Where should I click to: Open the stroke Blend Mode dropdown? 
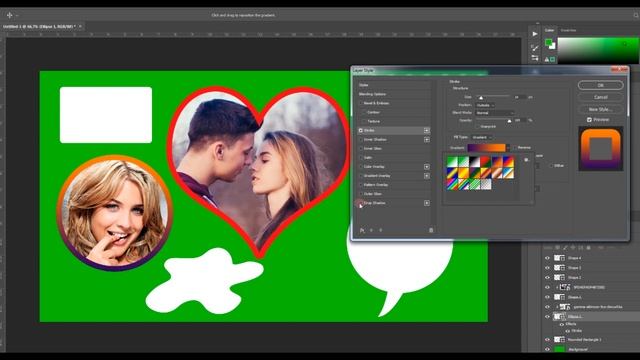coord(494,113)
